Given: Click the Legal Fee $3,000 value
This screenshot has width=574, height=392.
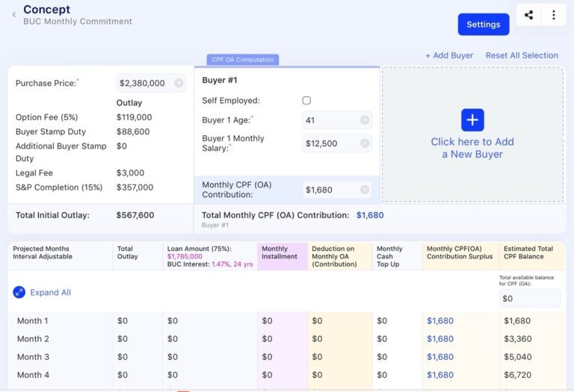Looking at the screenshot, I should click(x=130, y=172).
